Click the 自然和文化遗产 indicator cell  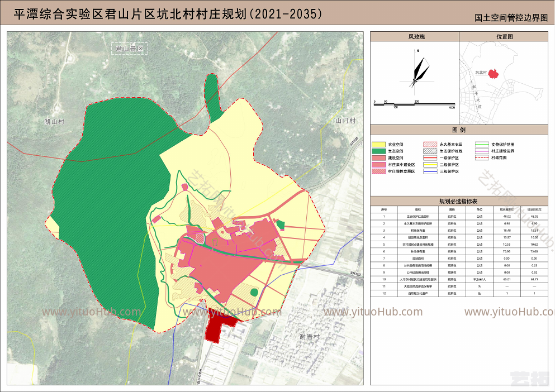point(418,294)
